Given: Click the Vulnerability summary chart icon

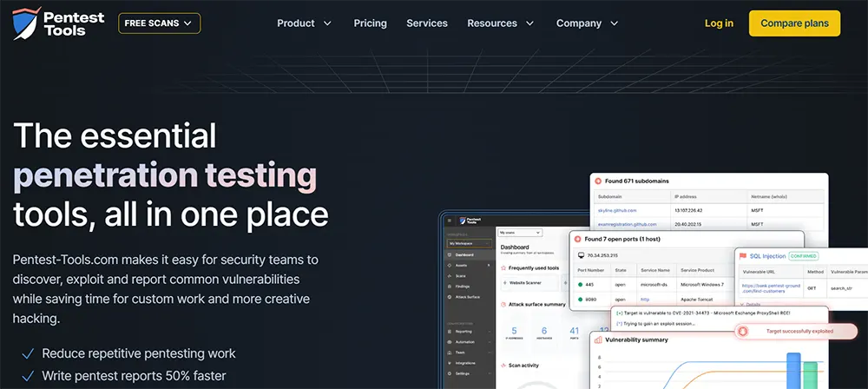Looking at the screenshot, I should (598, 340).
